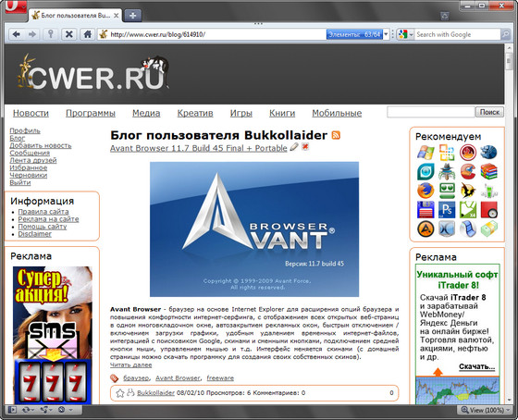Open the Opera menu button

15,6
